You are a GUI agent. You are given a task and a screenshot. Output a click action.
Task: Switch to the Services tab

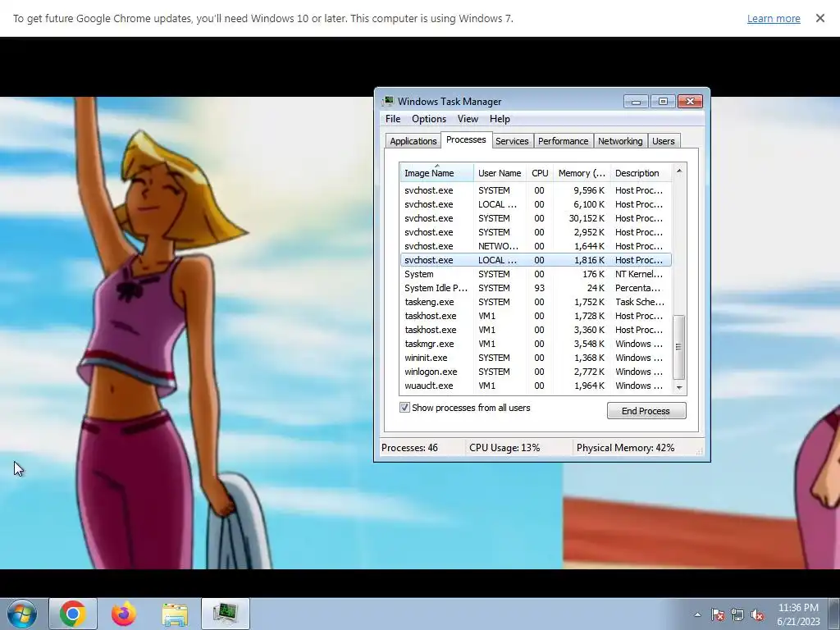[512, 141]
